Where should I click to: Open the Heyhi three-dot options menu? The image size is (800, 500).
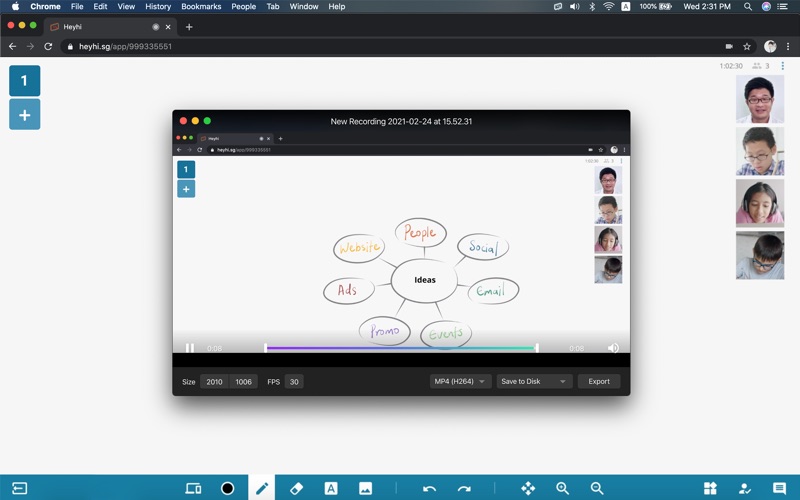coord(782,66)
